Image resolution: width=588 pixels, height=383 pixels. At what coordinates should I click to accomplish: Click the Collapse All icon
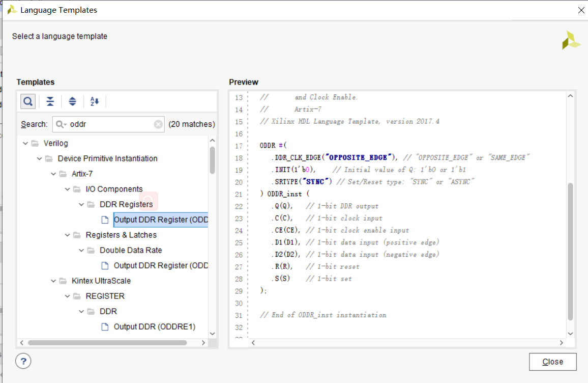coord(50,101)
